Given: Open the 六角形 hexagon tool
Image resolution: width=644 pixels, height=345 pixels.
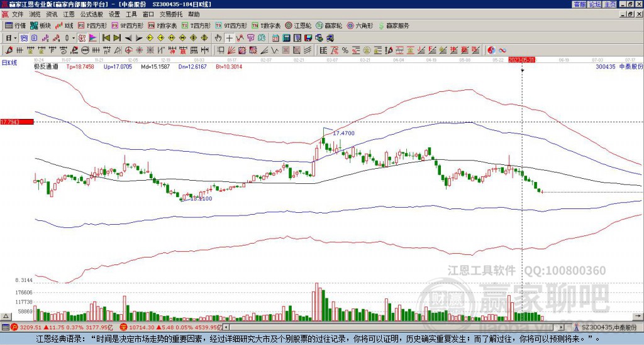Looking at the screenshot, I should [x=360, y=25].
